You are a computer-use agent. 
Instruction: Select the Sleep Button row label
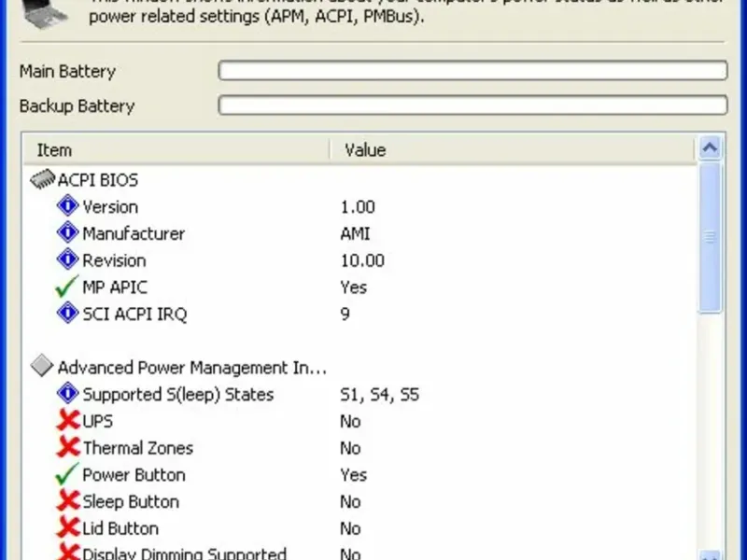coord(131,502)
